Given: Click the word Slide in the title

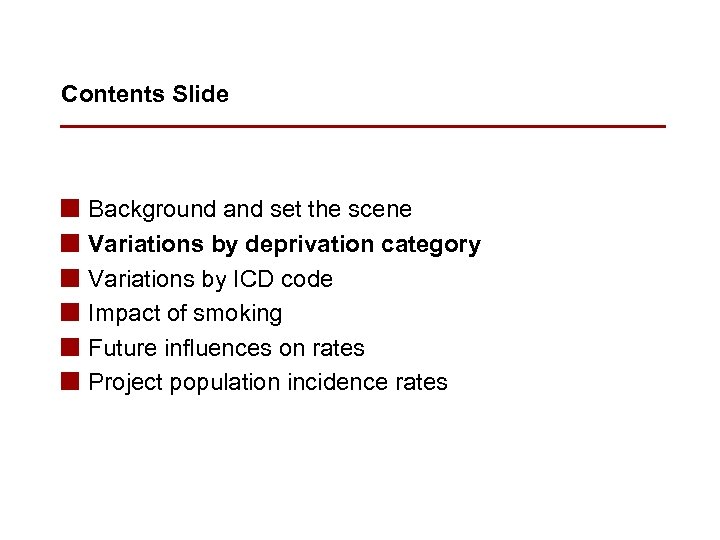Looking at the screenshot, I should 201,94.
